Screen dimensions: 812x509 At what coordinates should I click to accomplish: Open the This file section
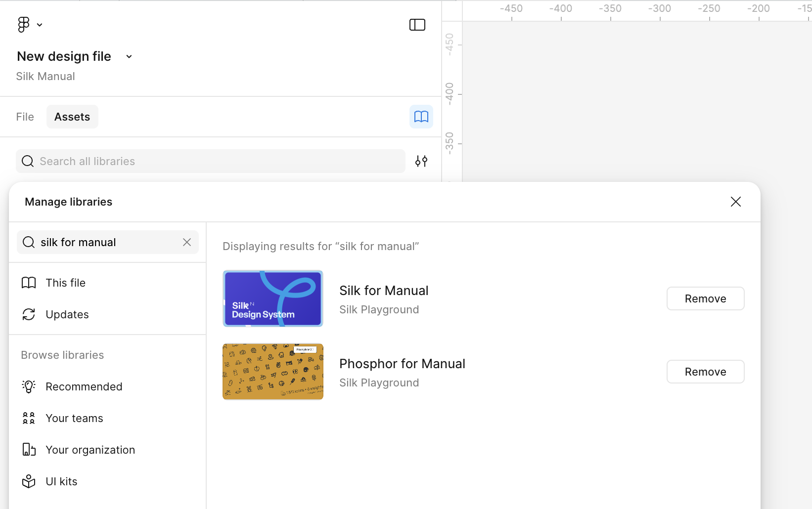click(65, 283)
